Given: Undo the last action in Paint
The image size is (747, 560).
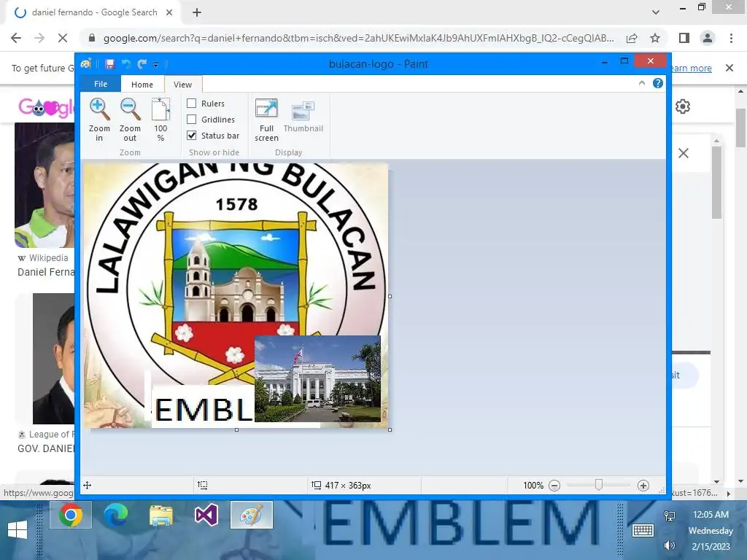Looking at the screenshot, I should click(126, 64).
